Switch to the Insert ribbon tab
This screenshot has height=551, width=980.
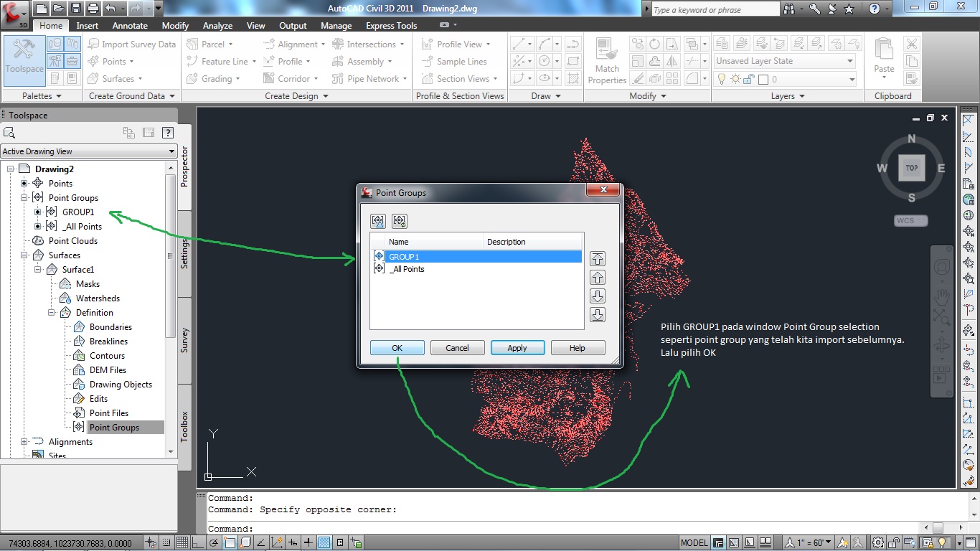(88, 25)
